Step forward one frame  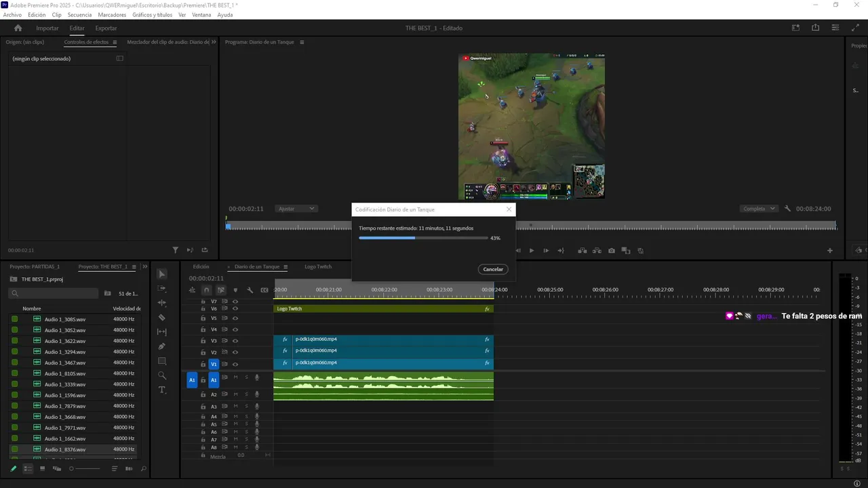[x=546, y=251]
